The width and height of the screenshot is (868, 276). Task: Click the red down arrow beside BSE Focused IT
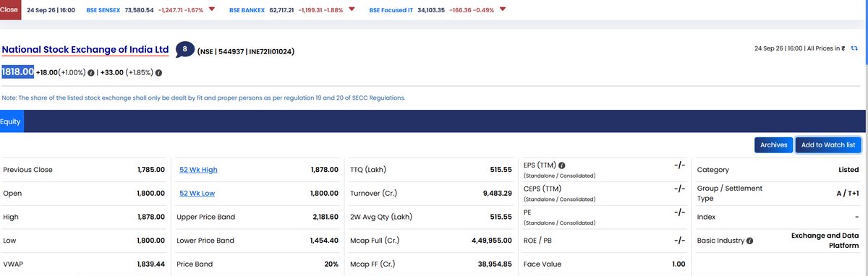tap(502, 9)
